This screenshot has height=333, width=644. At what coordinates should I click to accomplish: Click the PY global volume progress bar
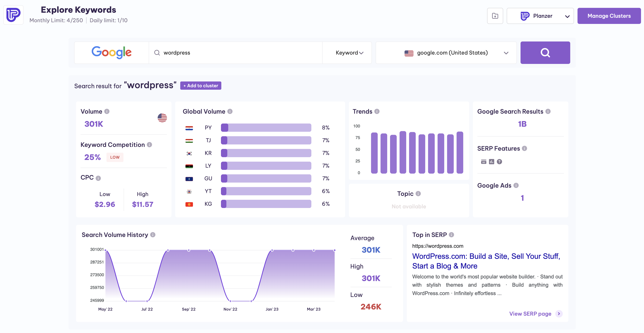266,128
